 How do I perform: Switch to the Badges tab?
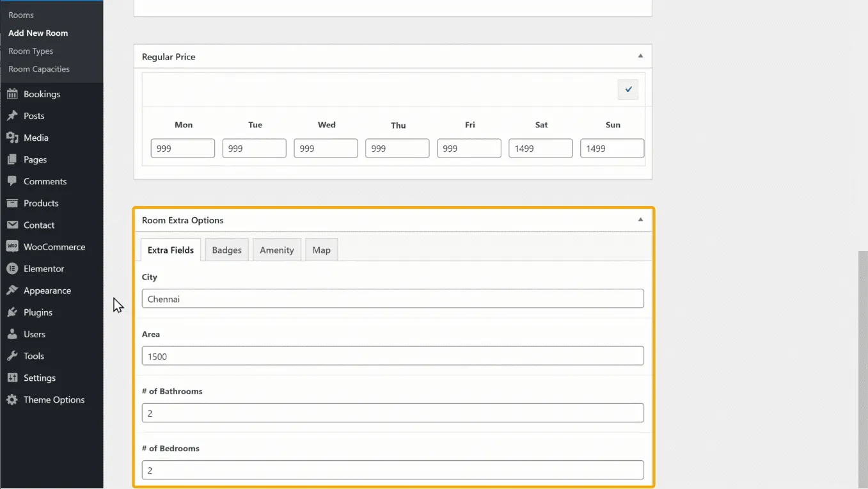[226, 250]
